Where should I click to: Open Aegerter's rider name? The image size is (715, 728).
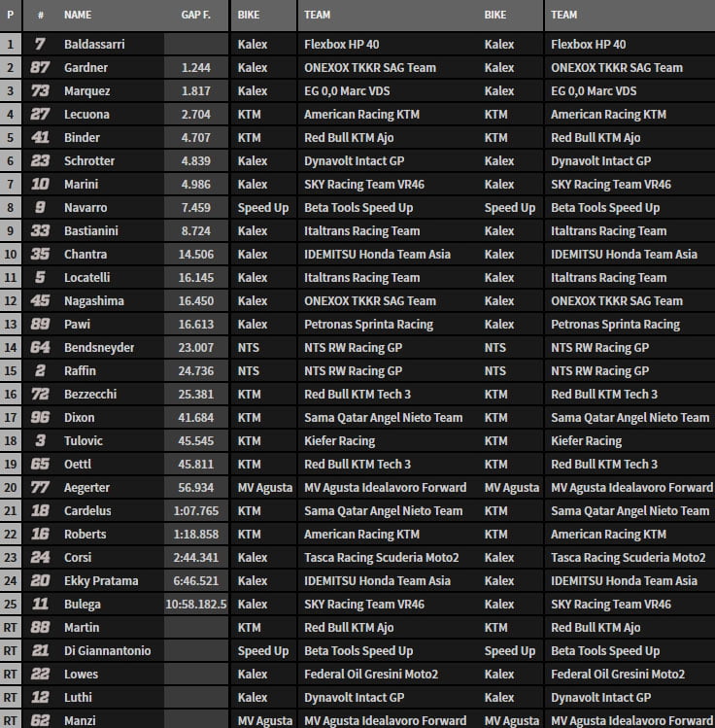click(88, 488)
